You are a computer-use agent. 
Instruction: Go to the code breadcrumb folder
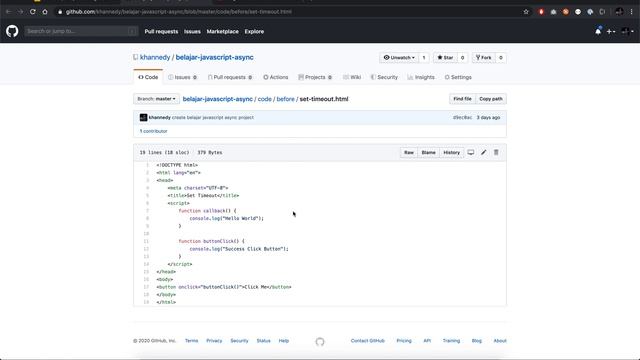coord(264,99)
